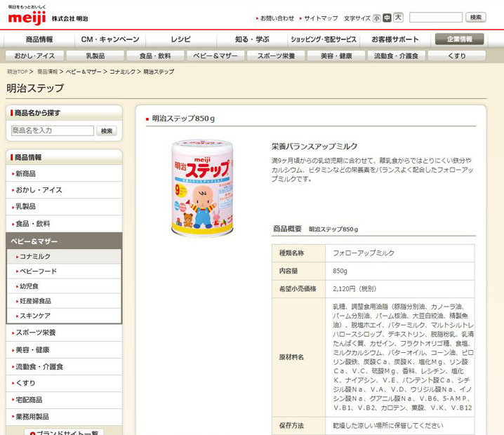
Task: Select スキンケア sidebar submenu item
Action: pyautogui.click(x=64, y=316)
